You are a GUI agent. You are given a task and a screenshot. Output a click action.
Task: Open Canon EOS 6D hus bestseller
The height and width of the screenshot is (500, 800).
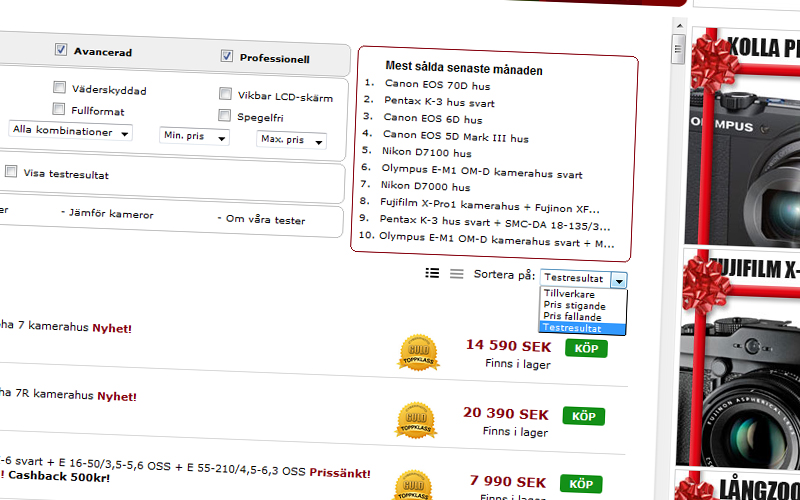[433, 119]
